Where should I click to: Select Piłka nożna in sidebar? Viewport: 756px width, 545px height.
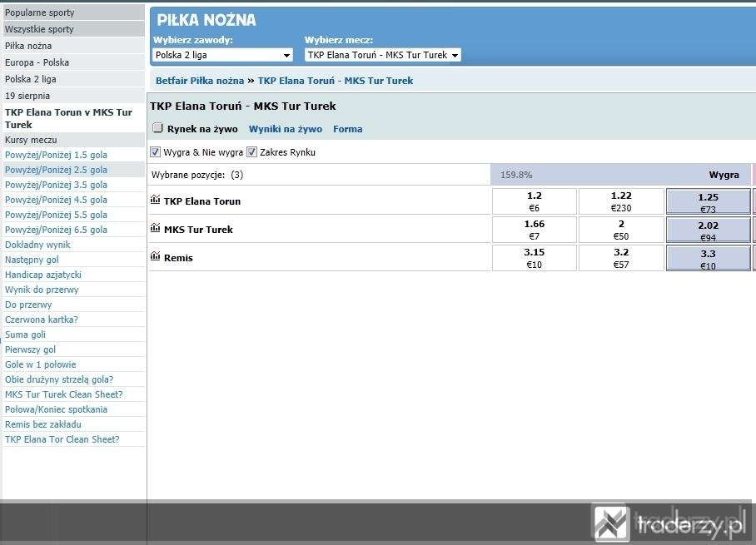pyautogui.click(x=74, y=46)
